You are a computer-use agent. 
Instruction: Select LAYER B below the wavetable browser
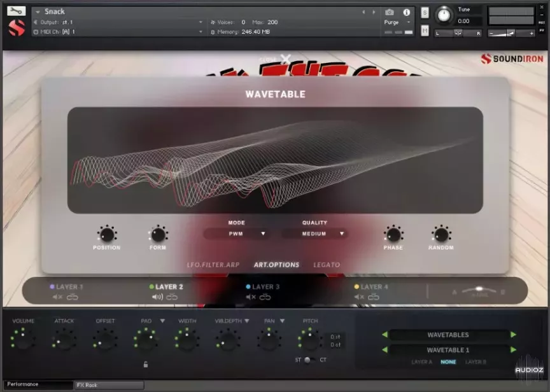coord(476,361)
